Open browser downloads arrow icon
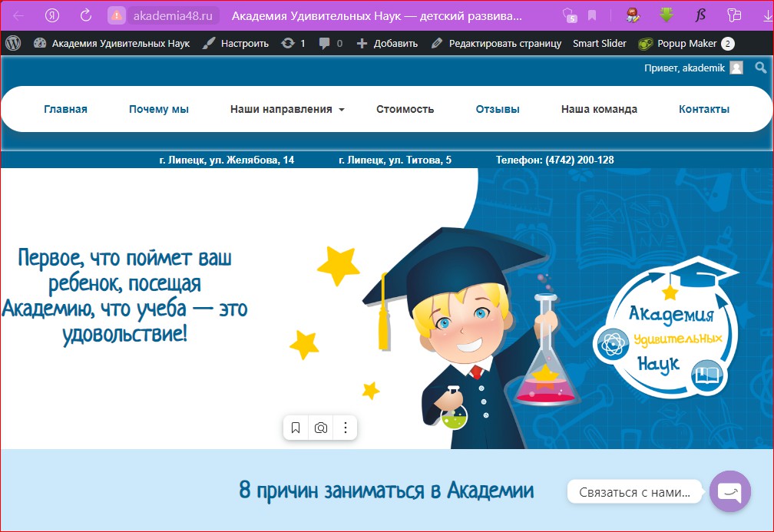The width and height of the screenshot is (774, 532). point(768,16)
